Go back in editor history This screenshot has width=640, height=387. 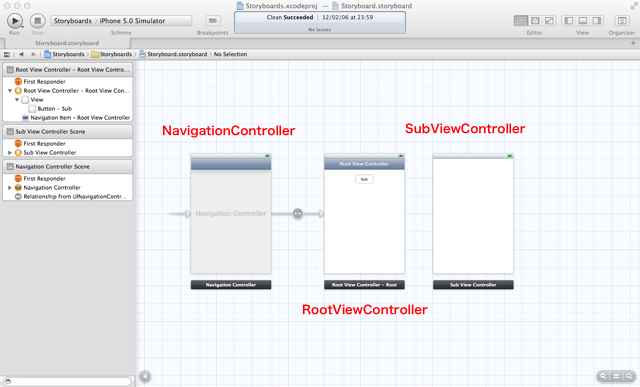21,54
